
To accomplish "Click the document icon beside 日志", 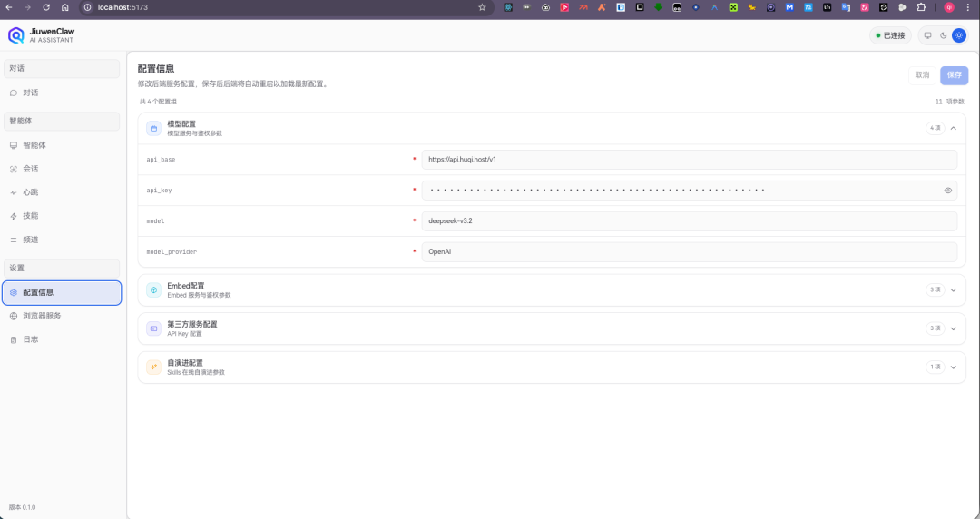I will [14, 340].
